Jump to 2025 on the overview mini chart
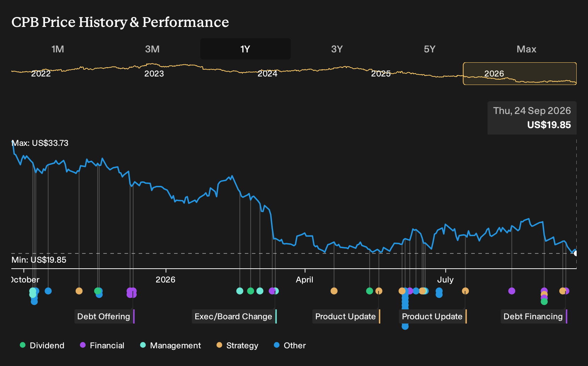This screenshot has height=366, width=588. coord(381,74)
